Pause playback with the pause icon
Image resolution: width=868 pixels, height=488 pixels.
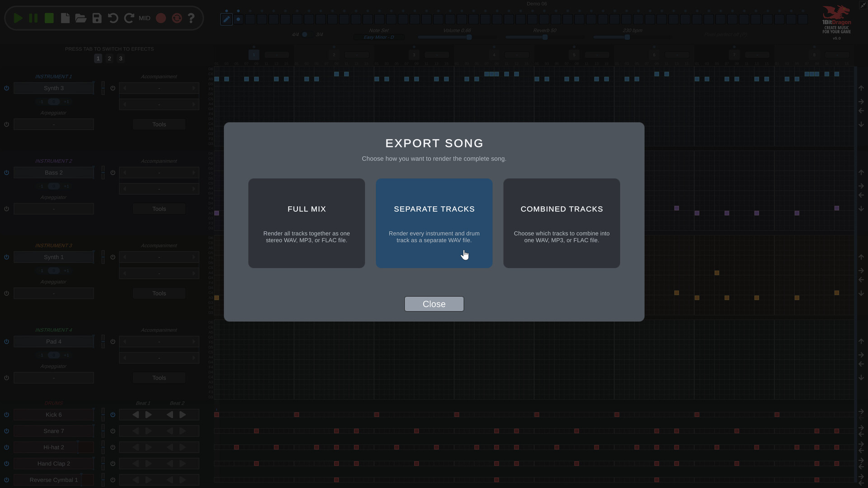pos(33,18)
